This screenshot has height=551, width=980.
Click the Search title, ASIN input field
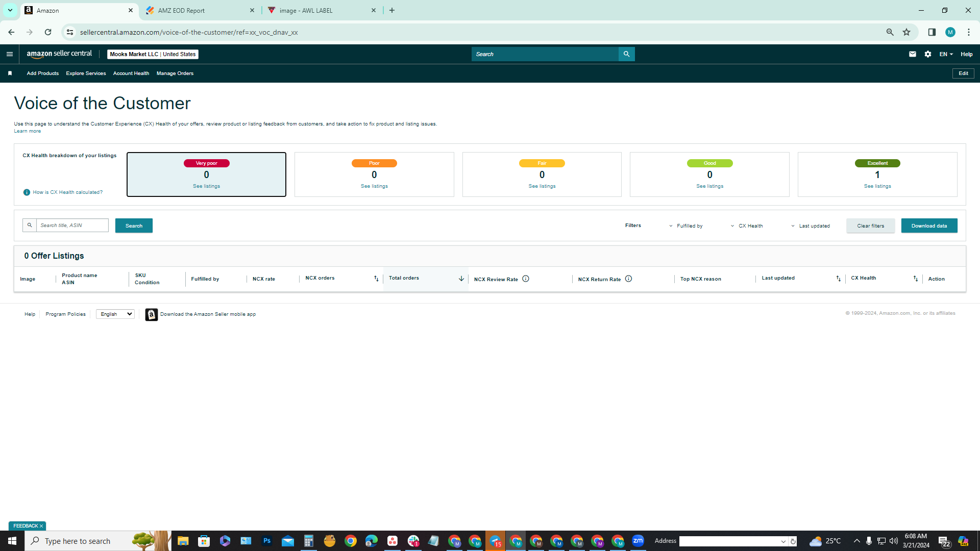tap(72, 226)
